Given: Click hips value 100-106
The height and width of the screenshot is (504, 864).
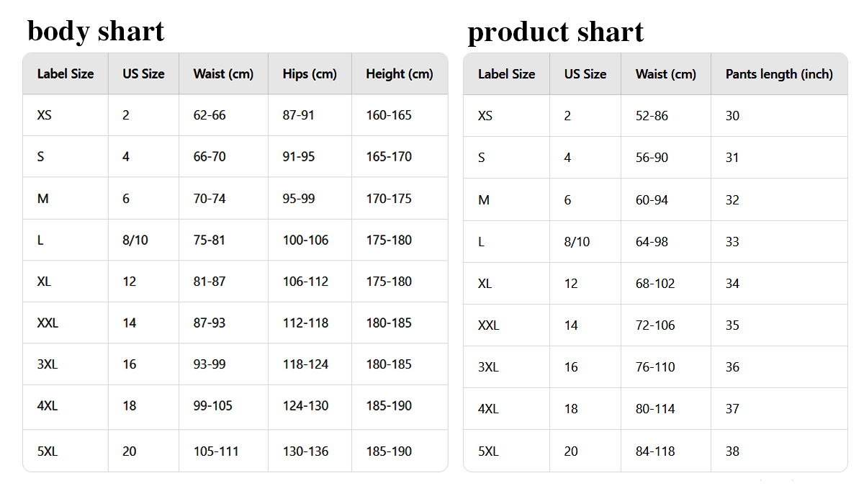Looking at the screenshot, I should [x=305, y=240].
